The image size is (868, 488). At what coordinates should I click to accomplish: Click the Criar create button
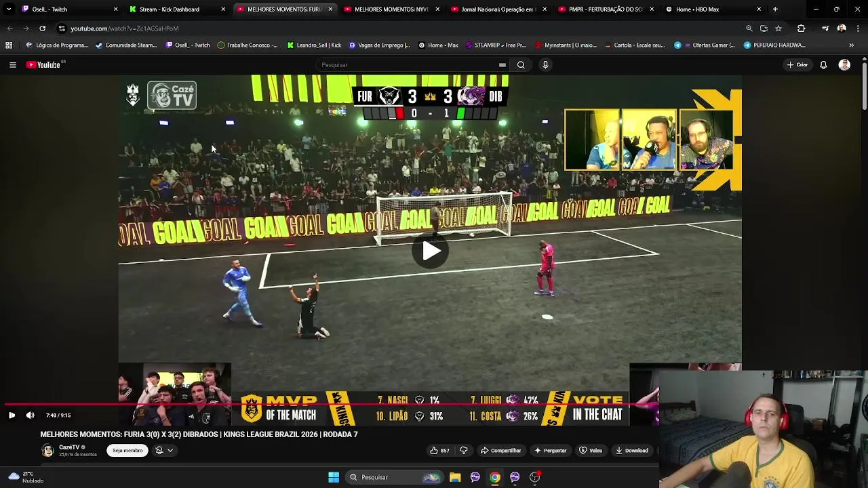tap(797, 65)
